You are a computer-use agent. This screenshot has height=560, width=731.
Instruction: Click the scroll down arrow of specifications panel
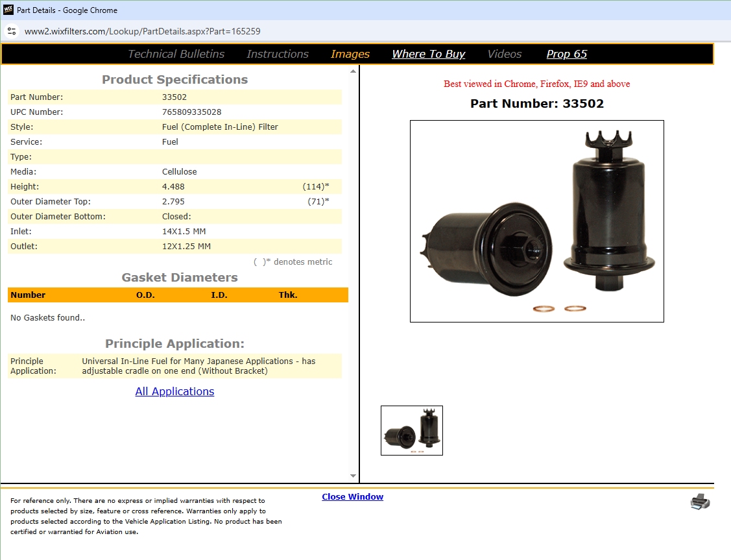pos(353,476)
